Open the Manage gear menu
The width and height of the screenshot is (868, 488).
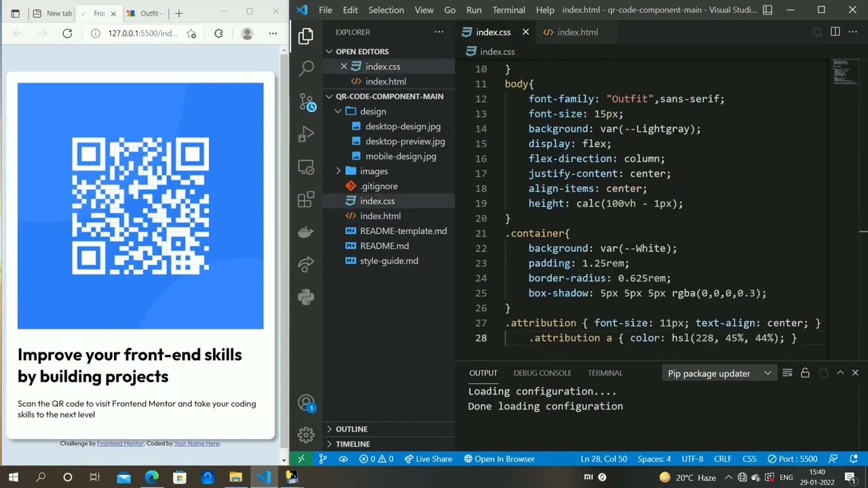(306, 434)
